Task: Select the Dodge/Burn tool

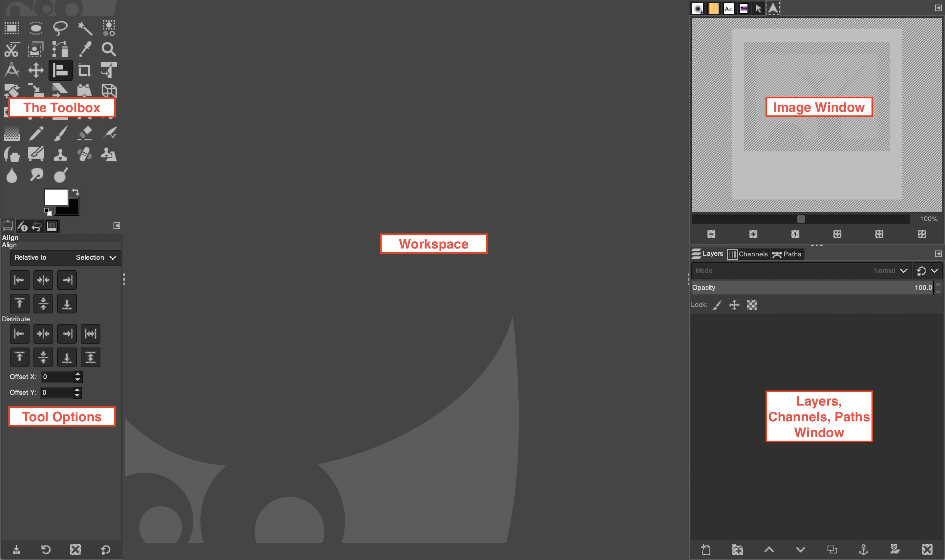Action: coord(60,175)
